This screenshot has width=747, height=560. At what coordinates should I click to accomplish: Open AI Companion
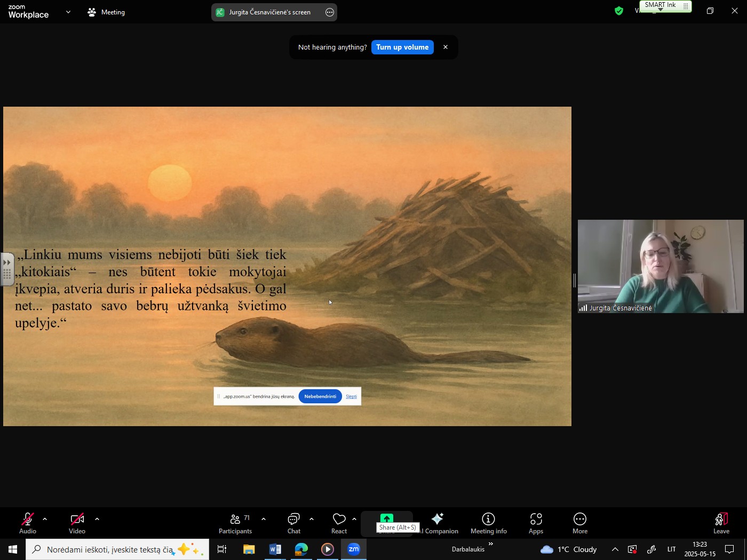point(438,523)
